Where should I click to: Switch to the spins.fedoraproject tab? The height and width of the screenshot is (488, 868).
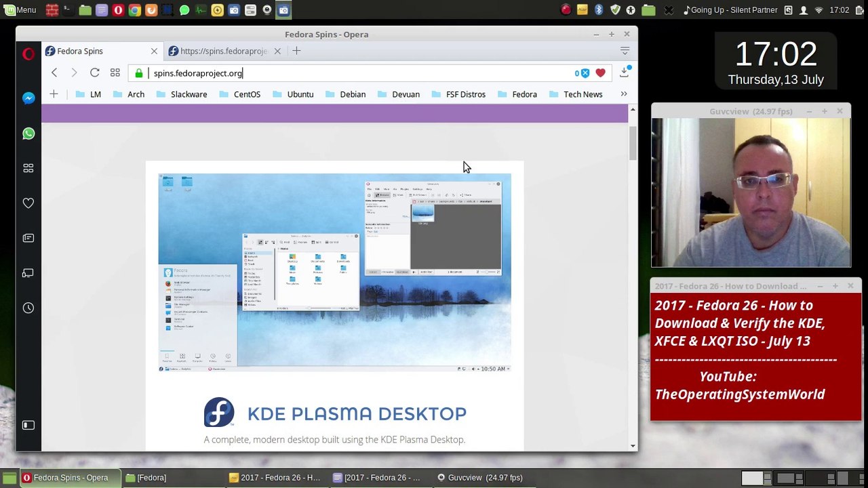(x=223, y=51)
